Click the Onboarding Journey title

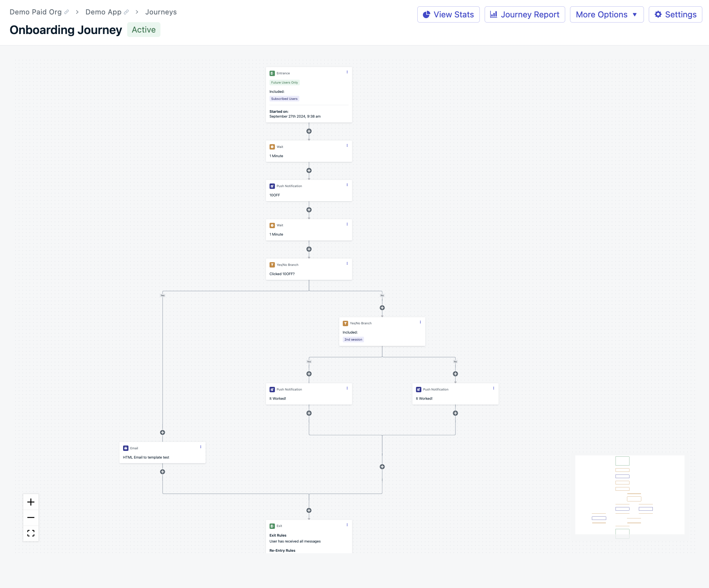[x=66, y=30]
